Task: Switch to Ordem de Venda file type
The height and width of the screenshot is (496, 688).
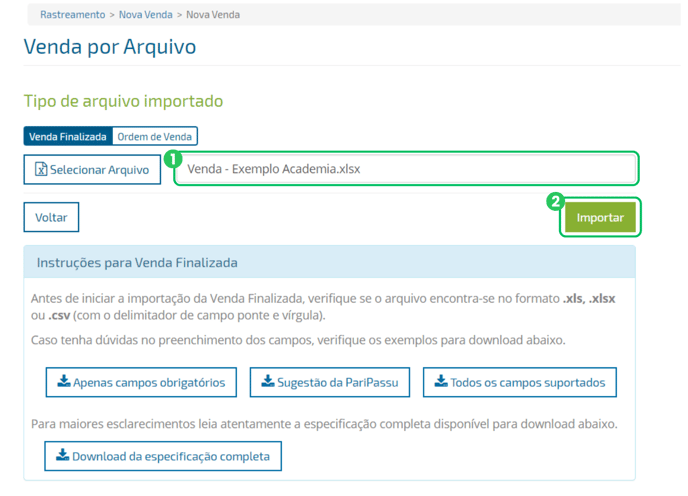Action: click(x=155, y=137)
